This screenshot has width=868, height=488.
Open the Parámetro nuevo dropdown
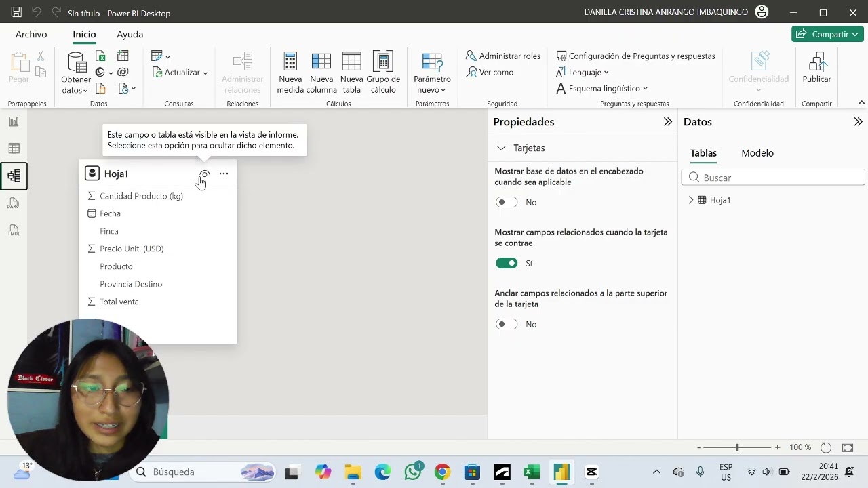coord(432,73)
